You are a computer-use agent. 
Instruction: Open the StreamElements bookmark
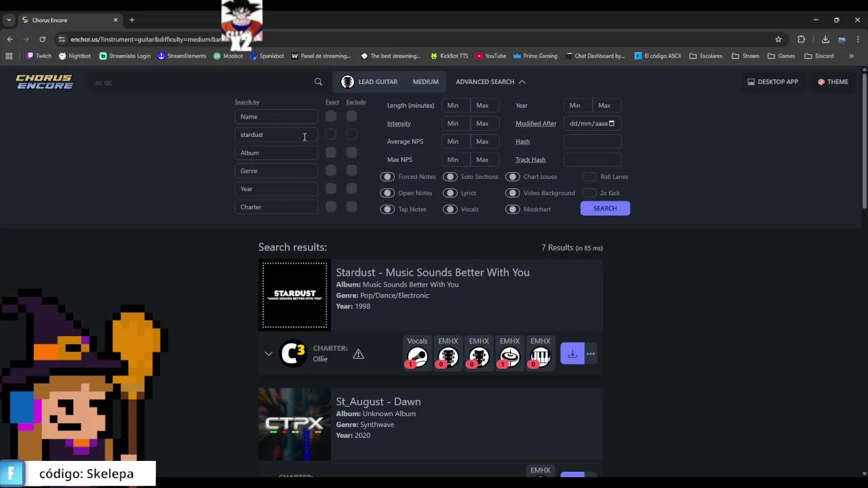pyautogui.click(x=182, y=56)
